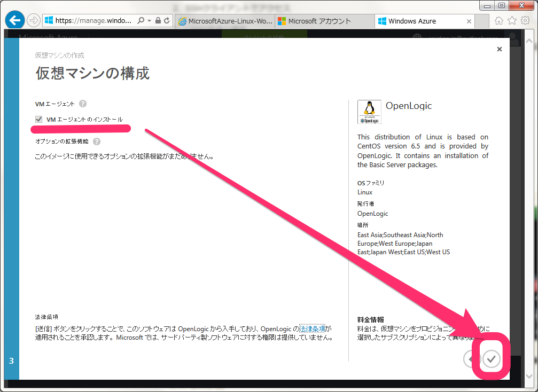Open favorites star icon

coord(512,21)
